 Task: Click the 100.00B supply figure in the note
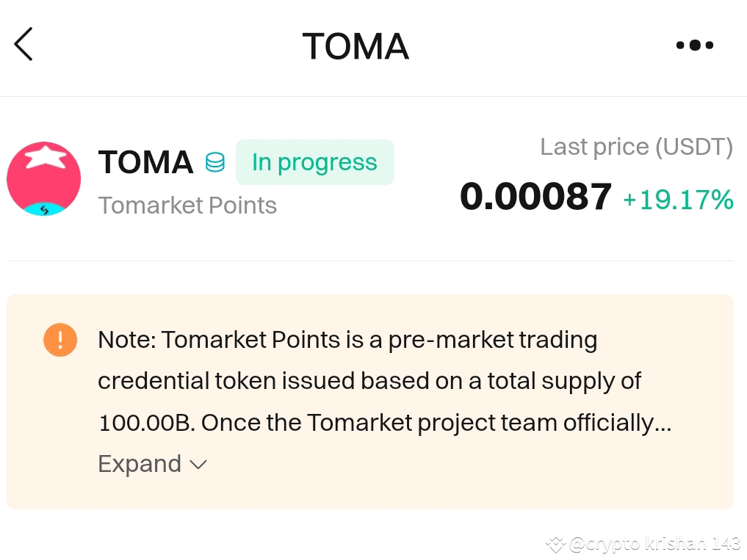click(146, 423)
